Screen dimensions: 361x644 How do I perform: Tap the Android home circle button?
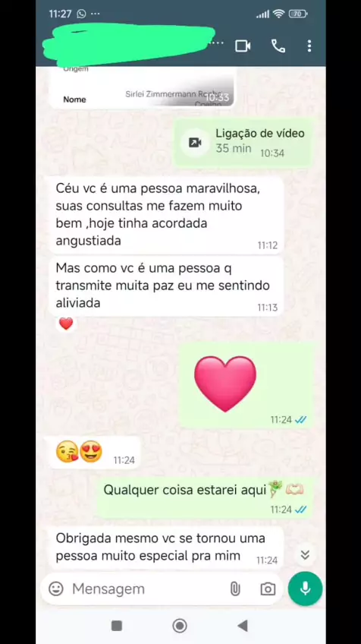coord(180,626)
